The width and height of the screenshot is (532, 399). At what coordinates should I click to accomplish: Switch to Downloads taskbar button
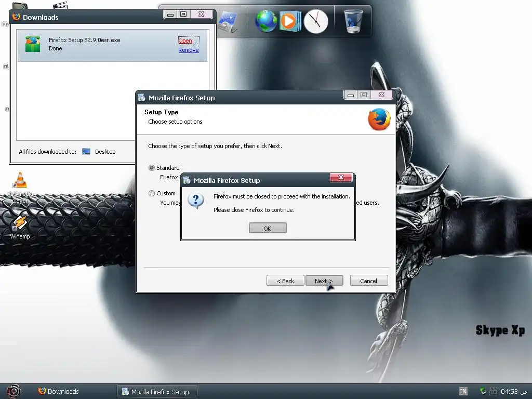[x=58, y=391]
